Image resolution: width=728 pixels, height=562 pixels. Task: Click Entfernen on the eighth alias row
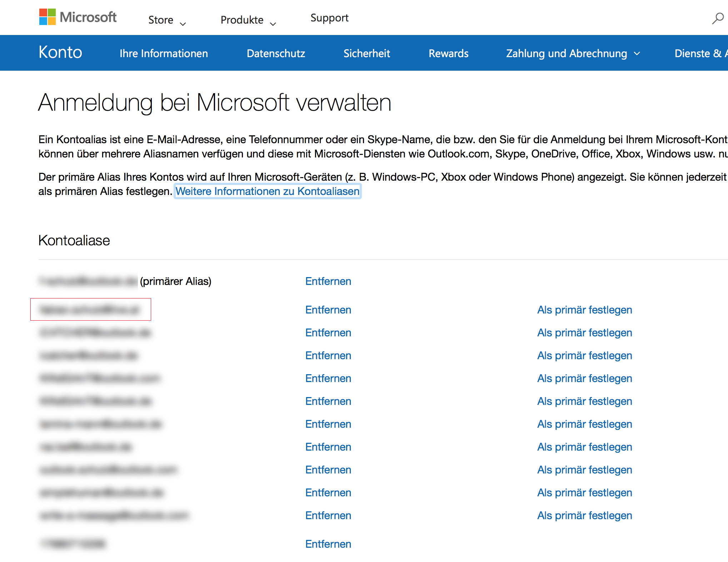point(328,447)
